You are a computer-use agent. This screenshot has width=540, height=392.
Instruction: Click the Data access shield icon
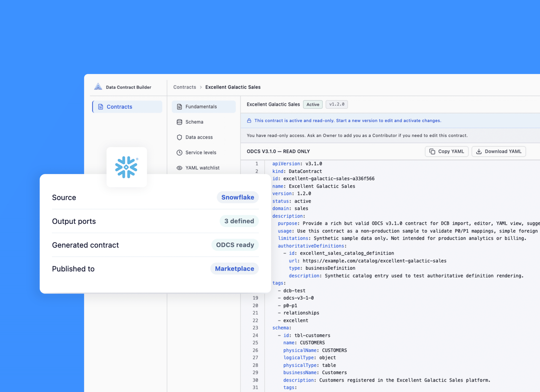[180, 137]
